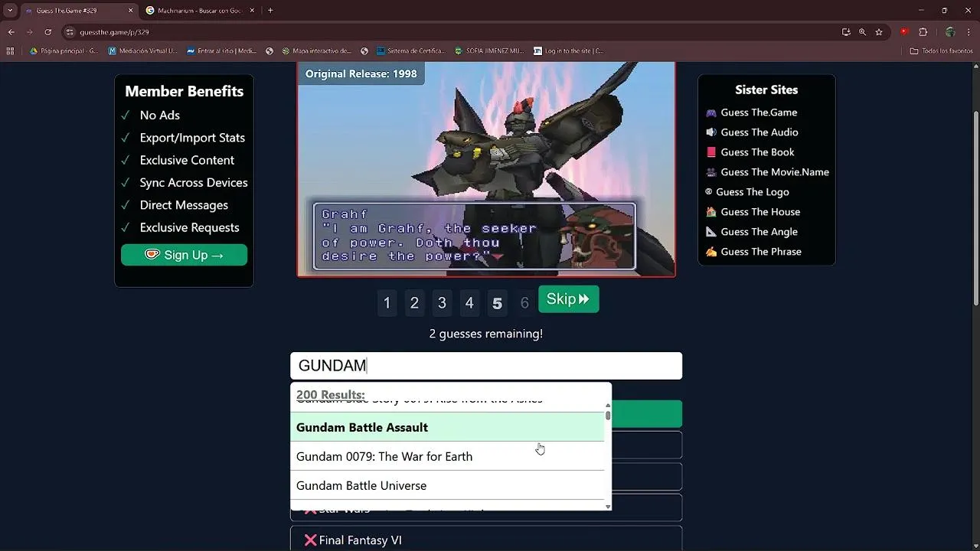This screenshot has width=980, height=551.
Task: Open the Sistema de Certifica bookmark
Action: [x=411, y=51]
